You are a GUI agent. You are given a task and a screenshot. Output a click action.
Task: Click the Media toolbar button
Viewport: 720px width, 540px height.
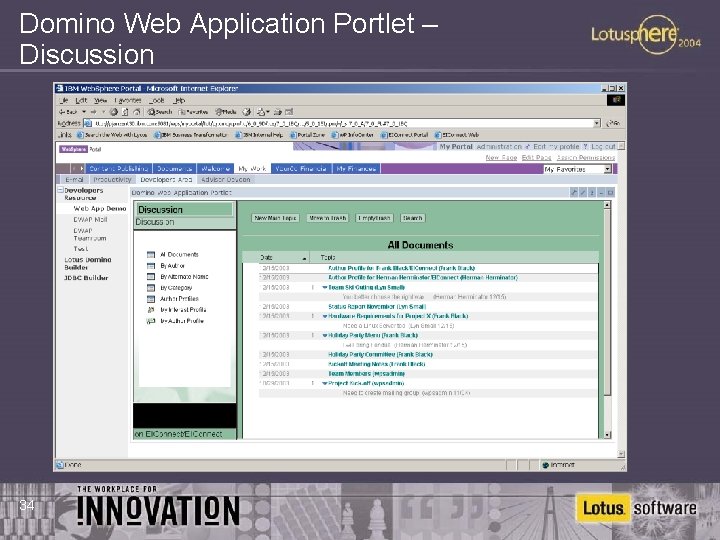(x=226, y=112)
